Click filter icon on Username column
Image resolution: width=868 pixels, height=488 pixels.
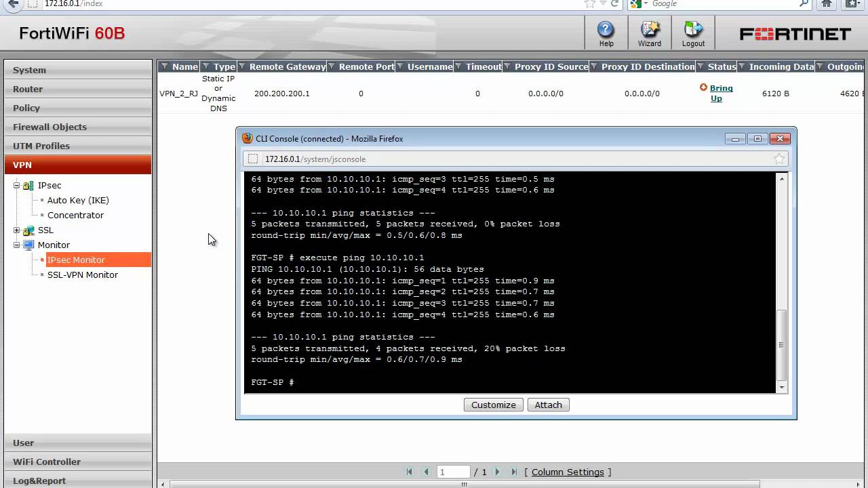click(401, 66)
